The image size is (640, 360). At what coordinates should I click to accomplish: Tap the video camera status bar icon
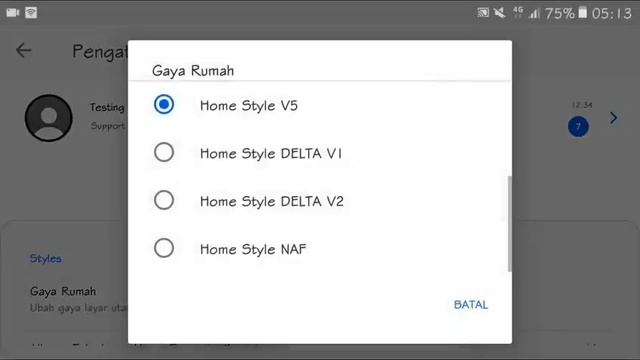(13, 13)
